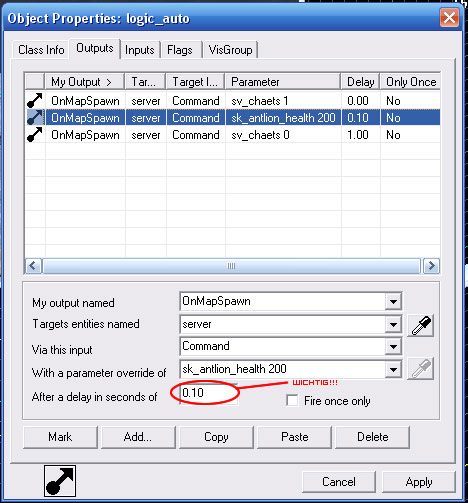Click the large output arrow icon at bottom

point(60,481)
